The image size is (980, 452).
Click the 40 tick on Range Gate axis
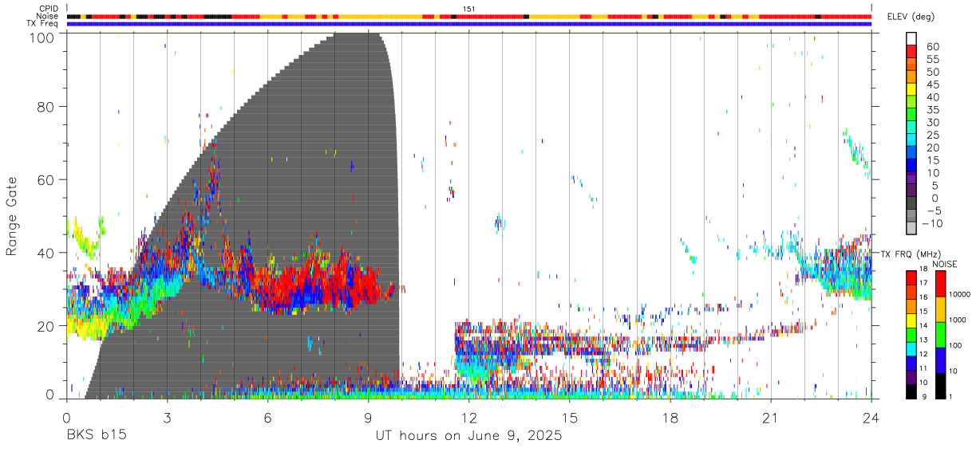coord(45,253)
